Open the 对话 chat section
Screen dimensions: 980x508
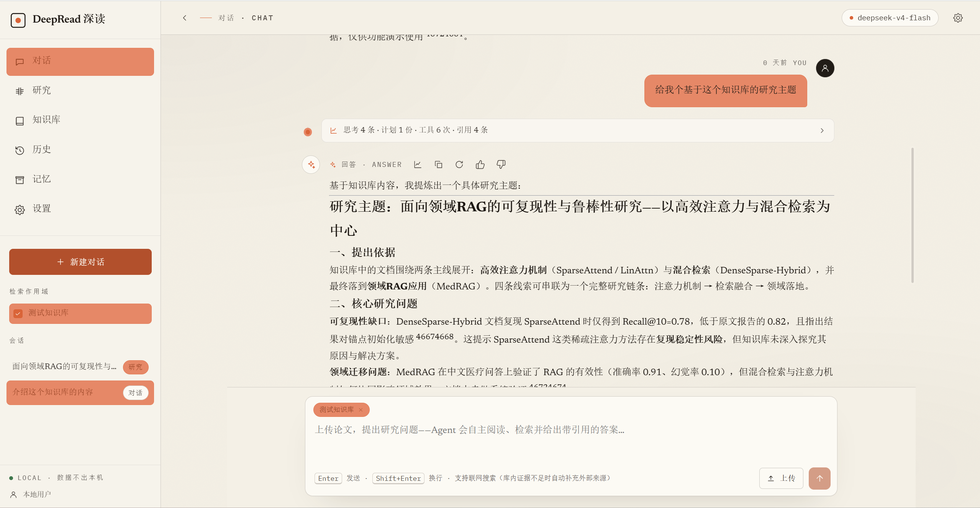[80, 62]
